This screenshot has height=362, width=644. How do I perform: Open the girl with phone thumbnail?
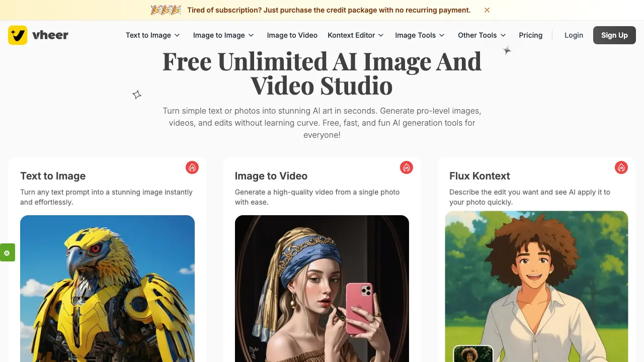pos(322,289)
